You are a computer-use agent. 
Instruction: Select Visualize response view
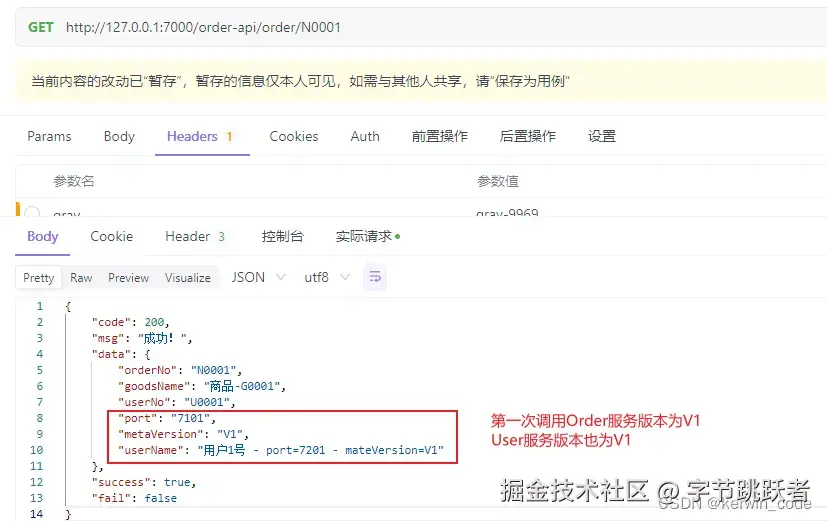click(x=187, y=277)
